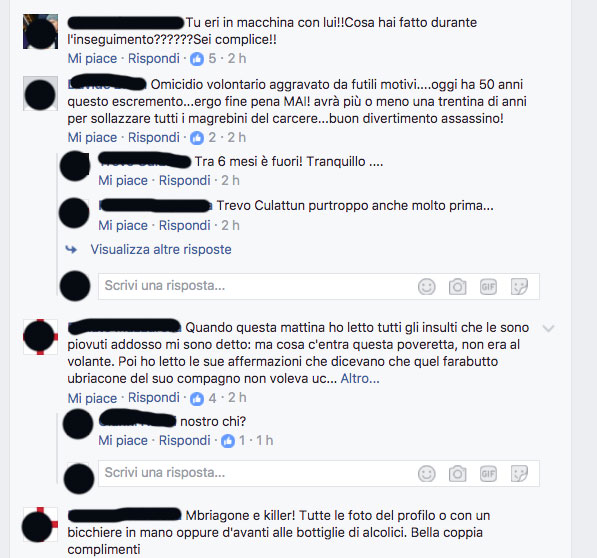The width and height of the screenshot is (597, 558).
Task: Click the camera icon in first reply box
Action: (457, 287)
